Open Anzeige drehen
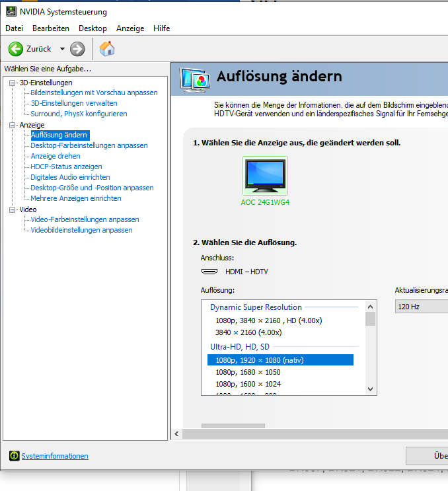 coord(56,156)
